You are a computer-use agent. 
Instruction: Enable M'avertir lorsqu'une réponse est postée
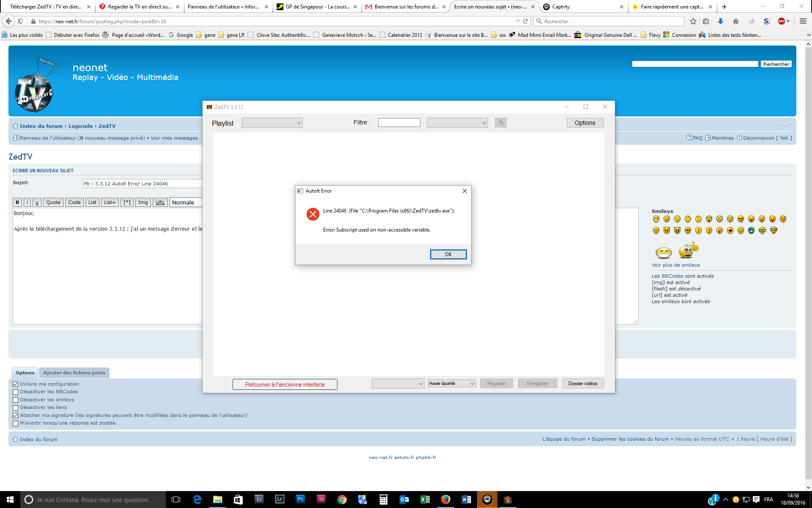pyautogui.click(x=16, y=423)
